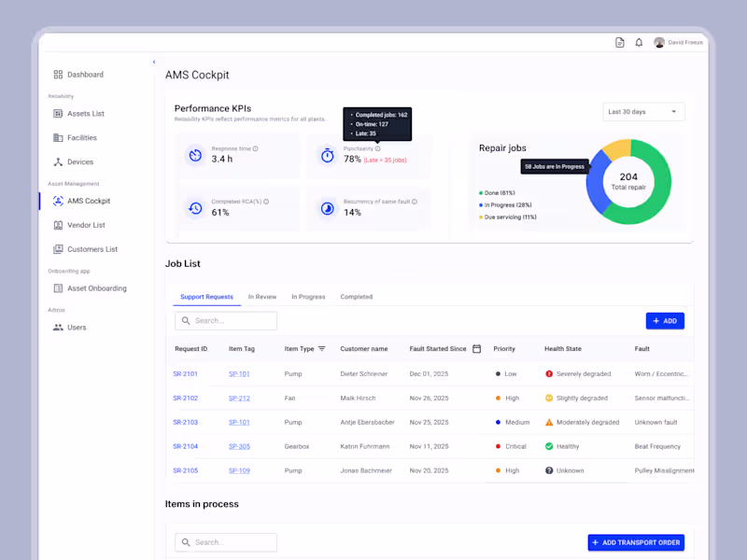The height and width of the screenshot is (560, 747).
Task: Click the ADD button in Job List
Action: (665, 320)
